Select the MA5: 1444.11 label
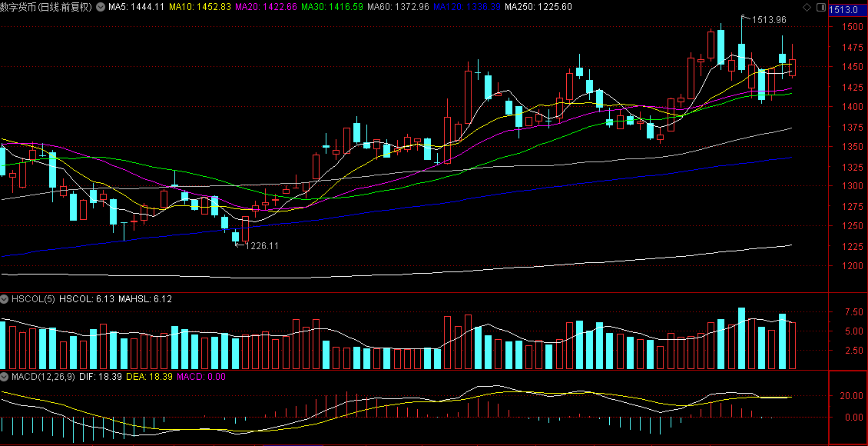The image size is (868, 446). point(136,7)
